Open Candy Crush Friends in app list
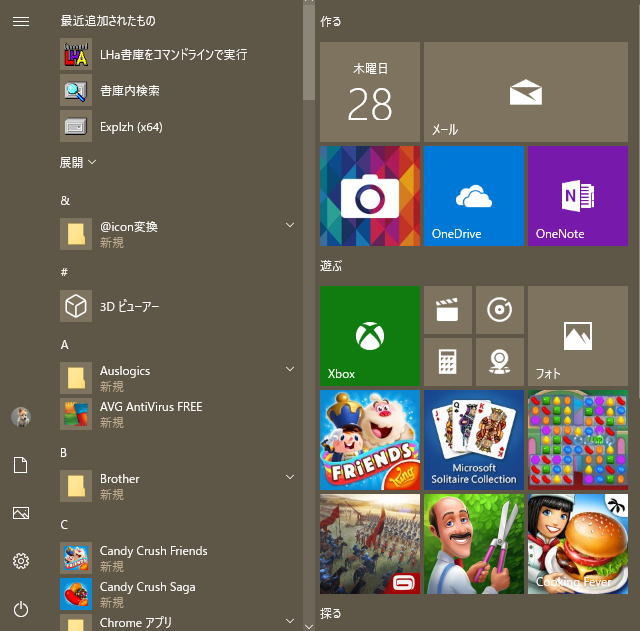 click(x=180, y=558)
